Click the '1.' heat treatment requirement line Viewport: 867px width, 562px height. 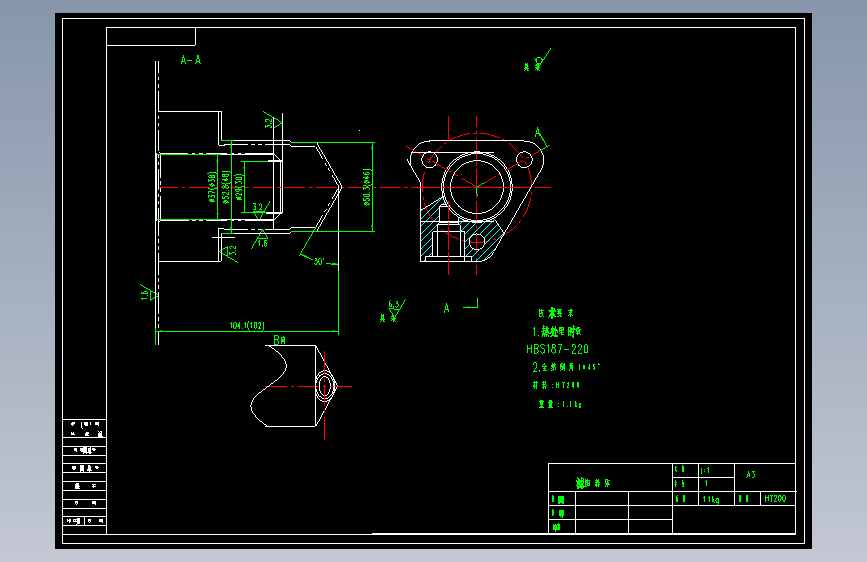557,331
